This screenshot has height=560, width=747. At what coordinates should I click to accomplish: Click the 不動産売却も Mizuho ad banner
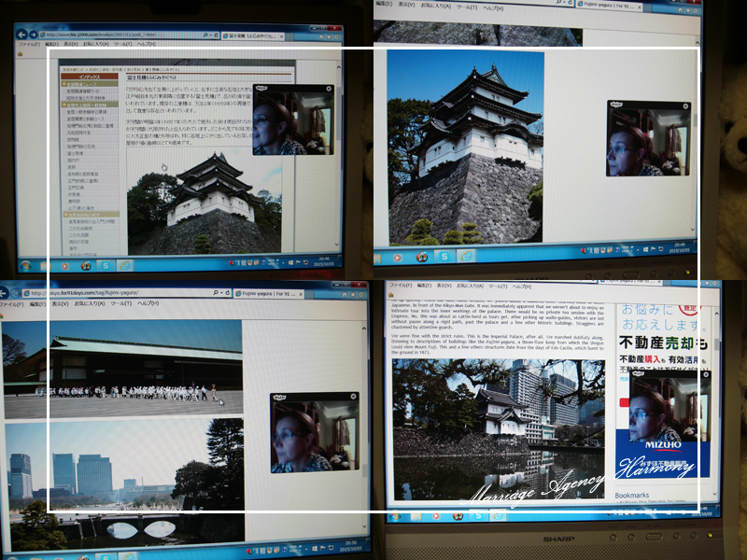(664, 342)
